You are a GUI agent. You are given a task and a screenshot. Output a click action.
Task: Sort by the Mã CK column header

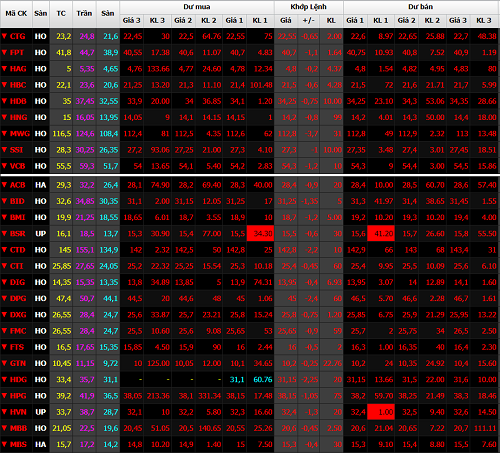click(x=16, y=14)
